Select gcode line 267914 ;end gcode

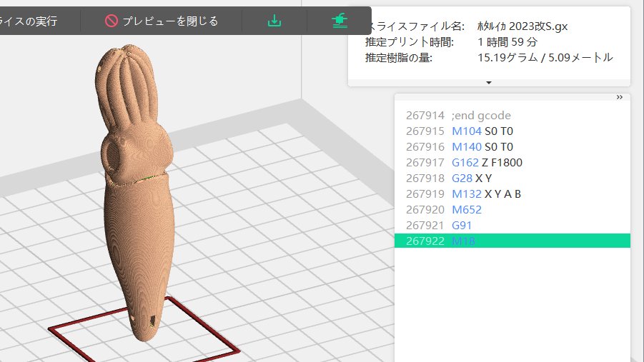coord(512,116)
